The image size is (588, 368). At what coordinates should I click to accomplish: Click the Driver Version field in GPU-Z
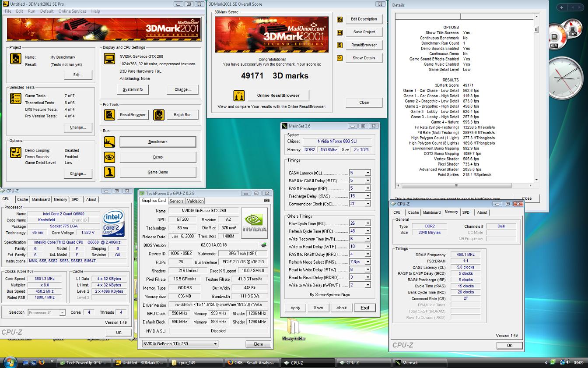218,305
